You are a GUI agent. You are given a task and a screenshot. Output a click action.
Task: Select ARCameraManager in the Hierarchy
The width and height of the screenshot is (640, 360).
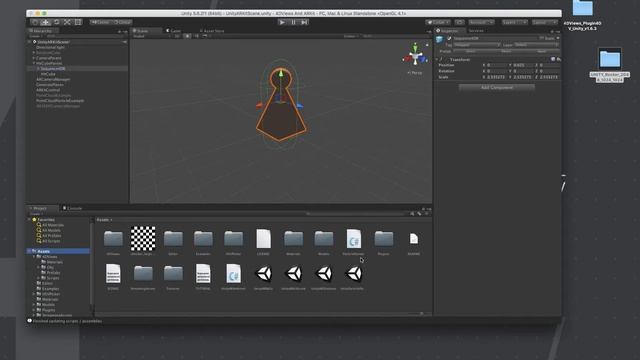53,79
